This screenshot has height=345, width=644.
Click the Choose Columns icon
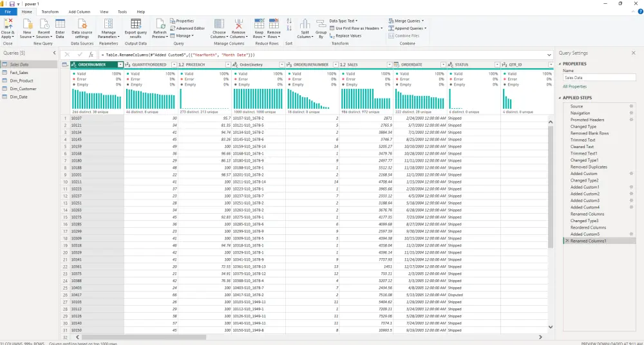pyautogui.click(x=220, y=24)
